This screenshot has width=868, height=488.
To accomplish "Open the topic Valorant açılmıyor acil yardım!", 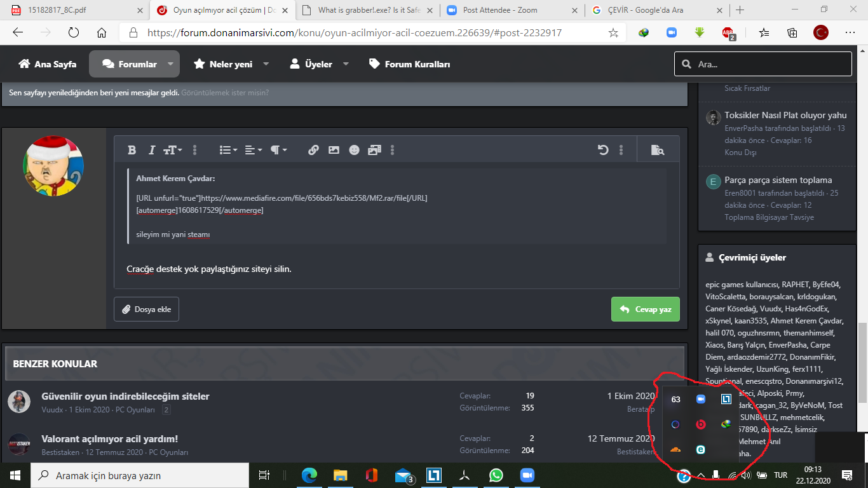I will pyautogui.click(x=109, y=439).
